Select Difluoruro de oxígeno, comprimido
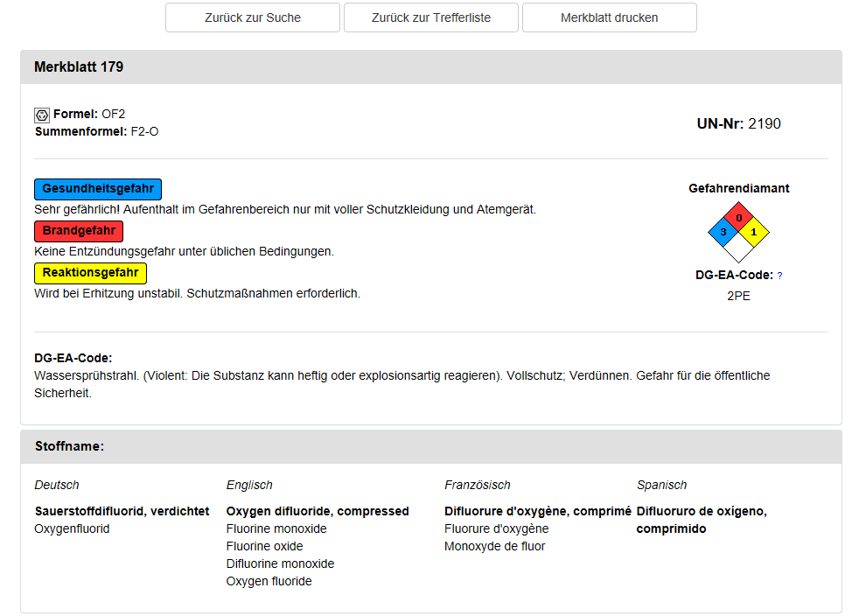Viewport: 852px width, 616px height. pyautogui.click(x=701, y=520)
